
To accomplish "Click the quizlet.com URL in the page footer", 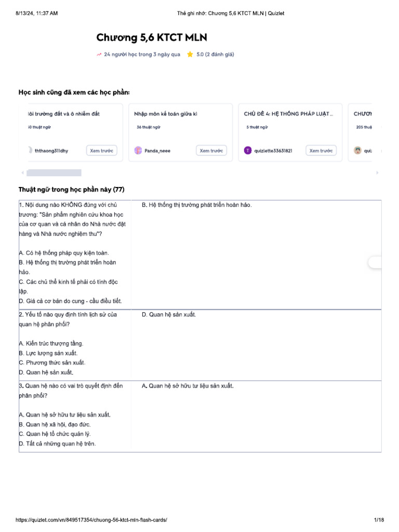I will (91, 520).
